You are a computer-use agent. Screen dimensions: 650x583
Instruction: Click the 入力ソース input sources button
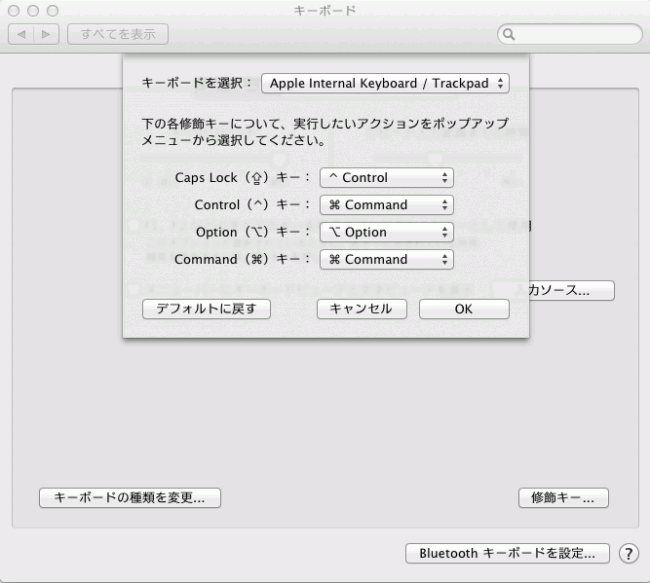[572, 290]
